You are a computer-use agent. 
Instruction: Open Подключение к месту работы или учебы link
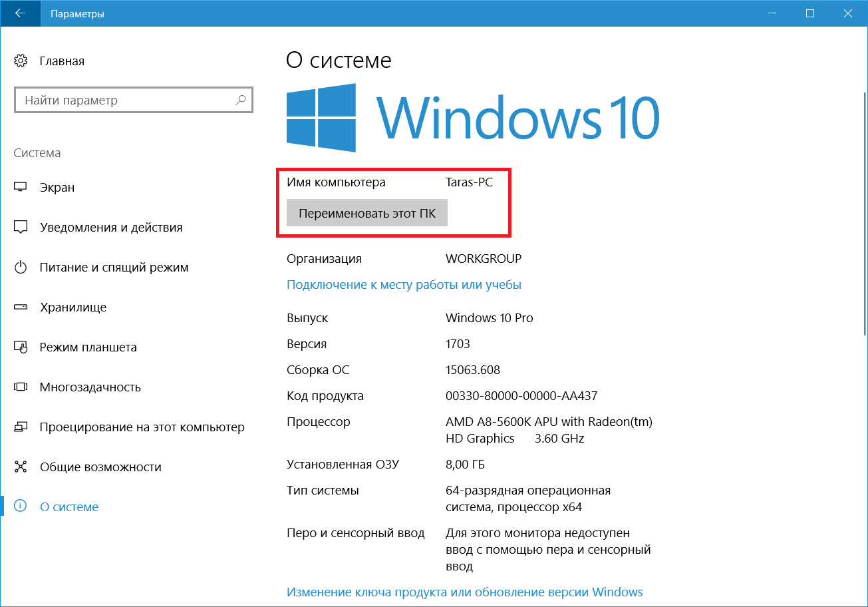404,285
